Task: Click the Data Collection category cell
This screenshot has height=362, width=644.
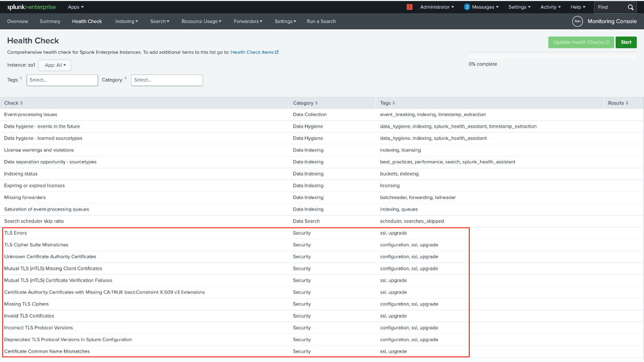Action: tap(310, 115)
